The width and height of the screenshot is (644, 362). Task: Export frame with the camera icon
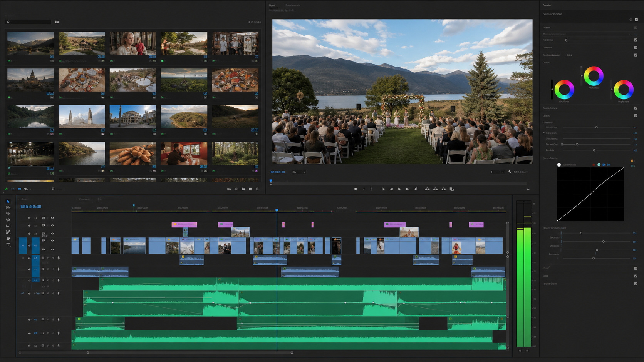tap(444, 189)
